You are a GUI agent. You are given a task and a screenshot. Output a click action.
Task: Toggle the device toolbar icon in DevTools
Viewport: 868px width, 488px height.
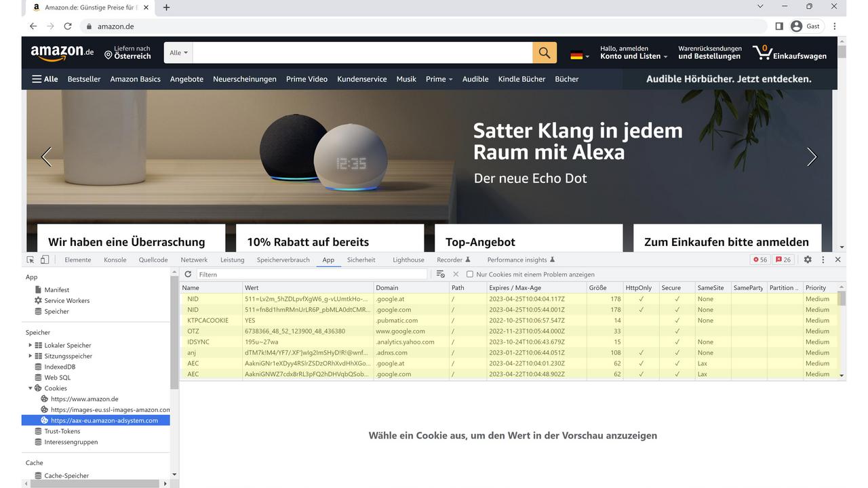click(44, 260)
